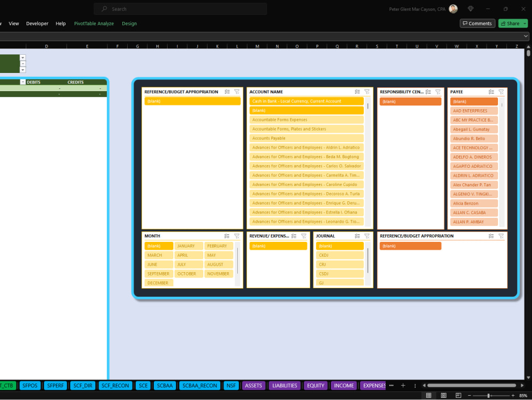Select OCTOBER in Month slicer

(x=189, y=274)
